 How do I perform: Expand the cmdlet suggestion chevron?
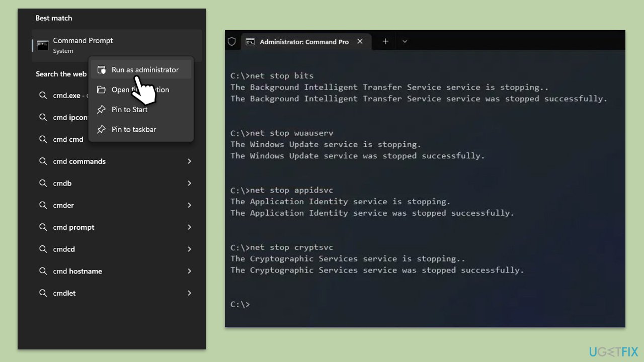[190, 293]
